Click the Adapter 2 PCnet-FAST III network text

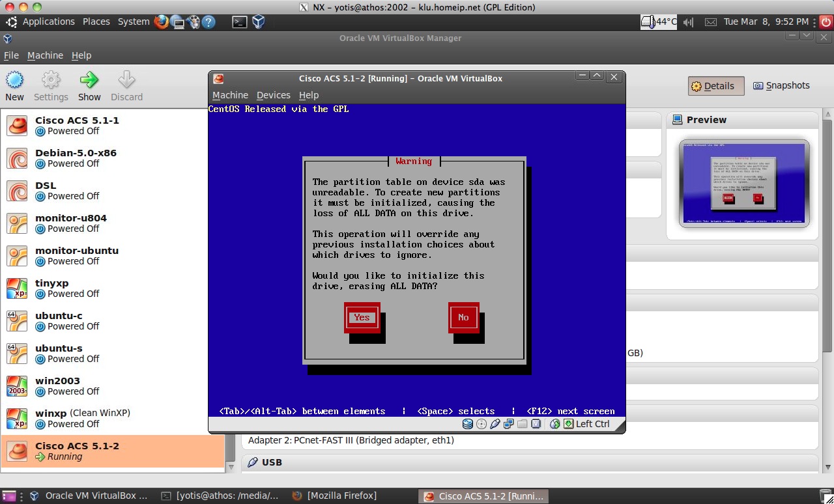351,440
